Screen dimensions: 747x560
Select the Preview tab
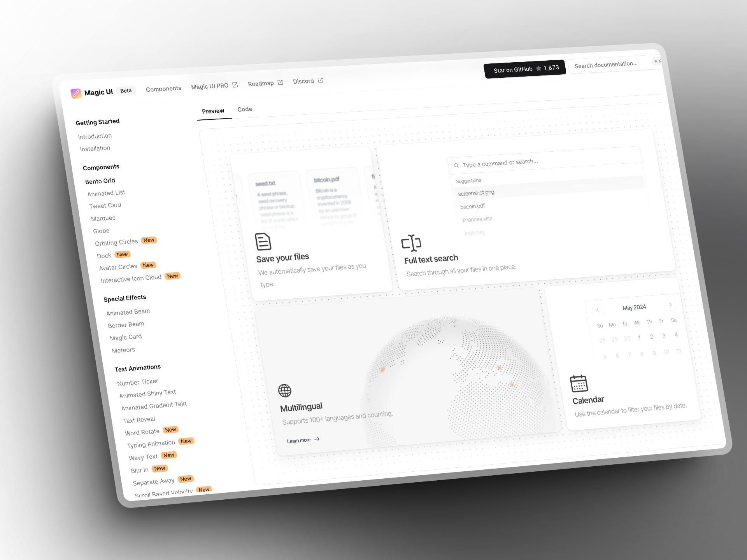[214, 110]
